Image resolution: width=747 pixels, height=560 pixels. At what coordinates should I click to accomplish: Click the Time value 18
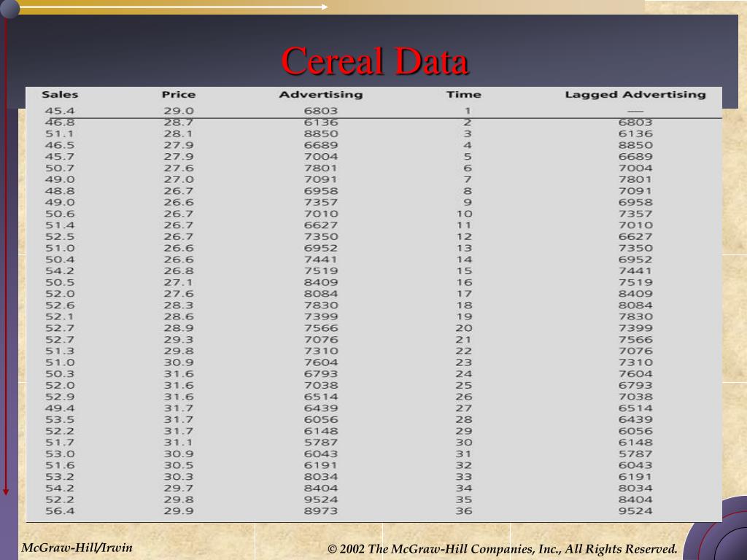(x=463, y=306)
